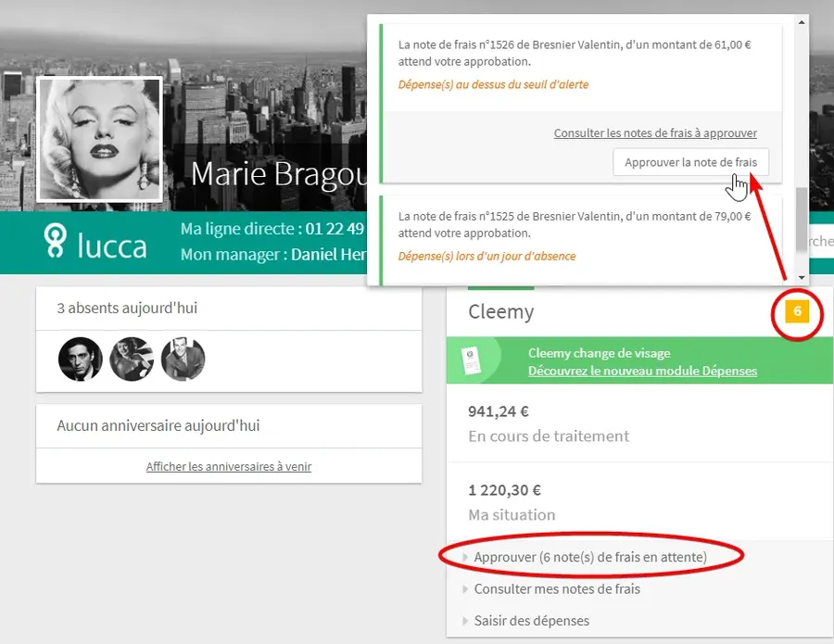Click arrow beside 'Consulter mes notes de frais'
834x644 pixels.
465,589
